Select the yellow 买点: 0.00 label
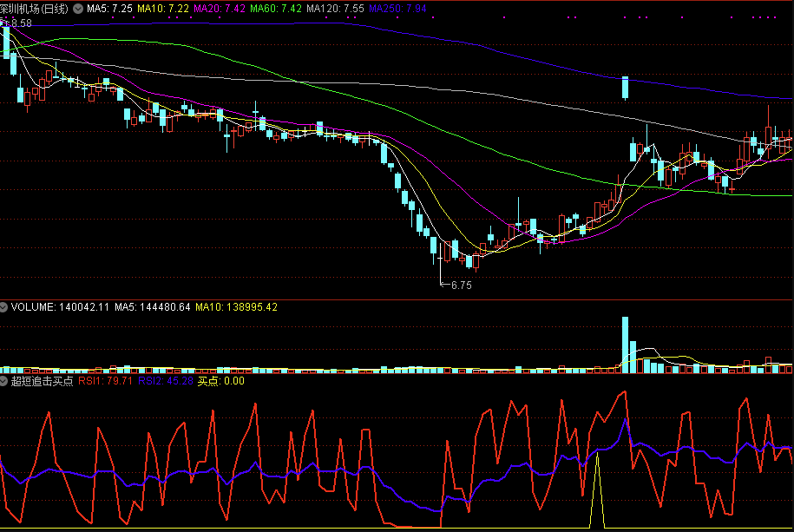The height and width of the screenshot is (532, 794). coord(221,381)
